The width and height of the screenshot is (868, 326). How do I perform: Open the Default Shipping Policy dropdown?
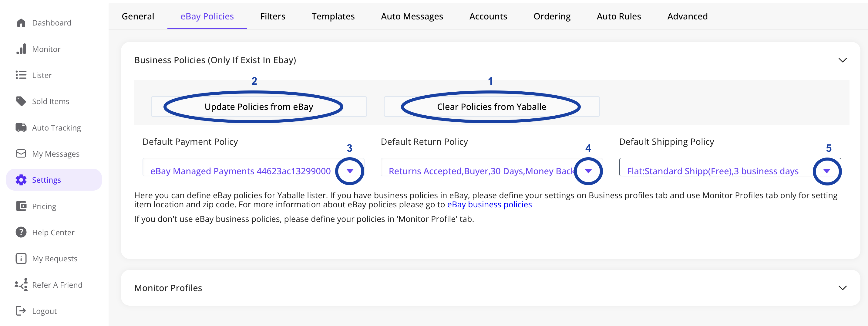827,171
